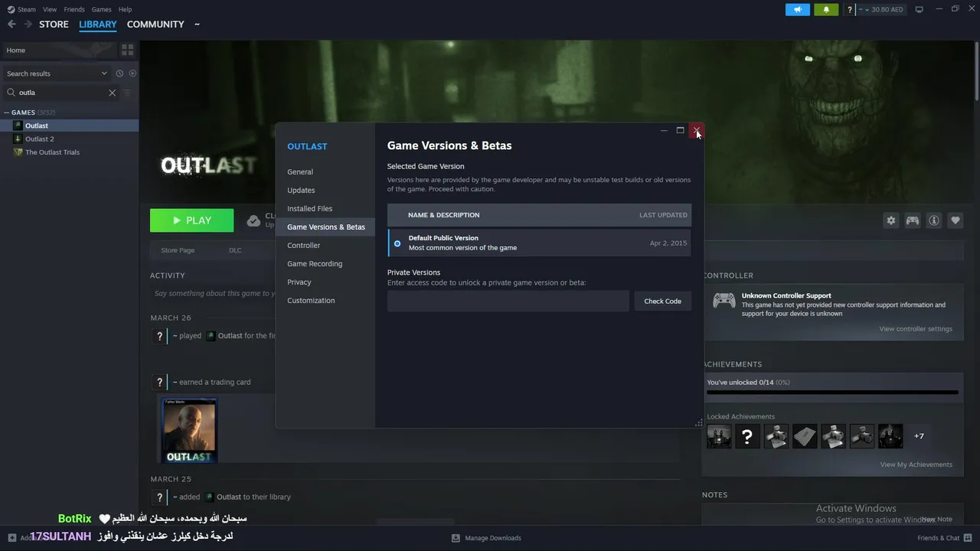Viewport: 980px width, 551px height.
Task: Click the green PLAY button
Action: [191, 220]
